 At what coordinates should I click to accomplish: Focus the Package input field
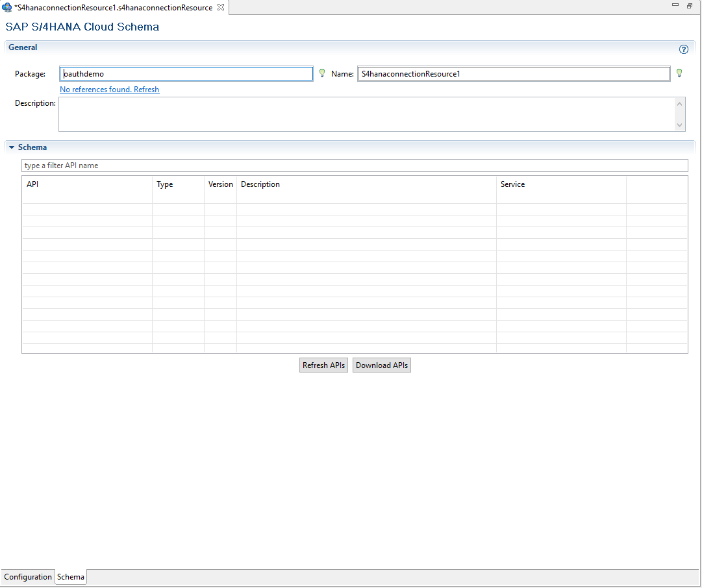point(186,74)
